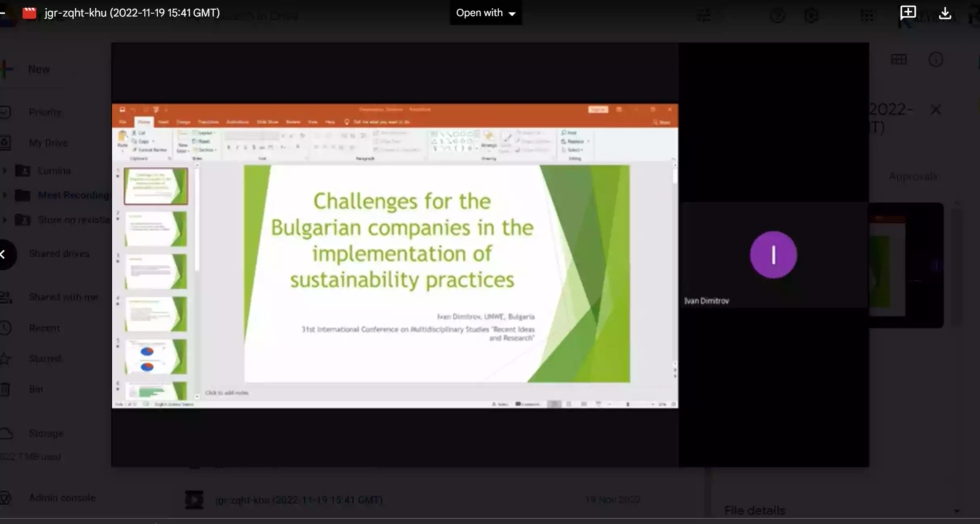The height and width of the screenshot is (524, 980).
Task: Click the dimmed search filter options icon
Action: [704, 16]
